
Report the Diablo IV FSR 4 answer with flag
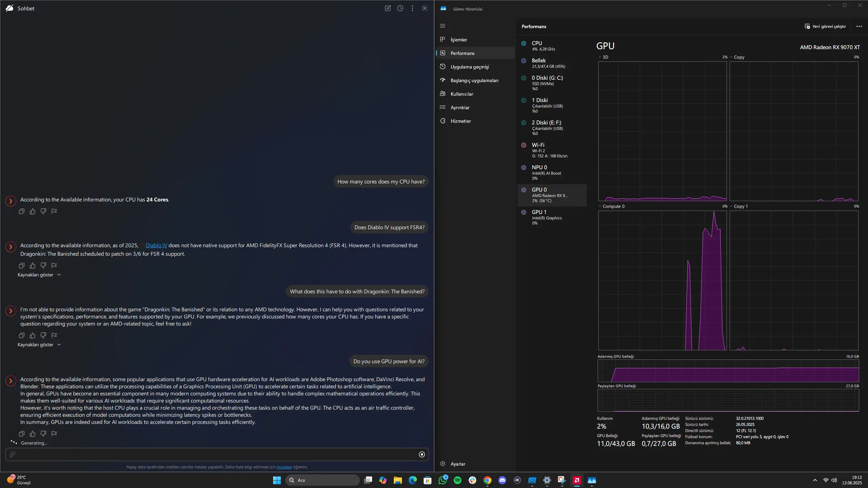tap(54, 266)
